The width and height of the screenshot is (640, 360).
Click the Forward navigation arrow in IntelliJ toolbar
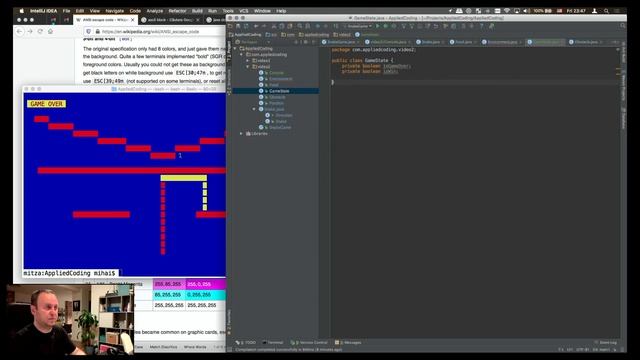(x=264, y=26)
